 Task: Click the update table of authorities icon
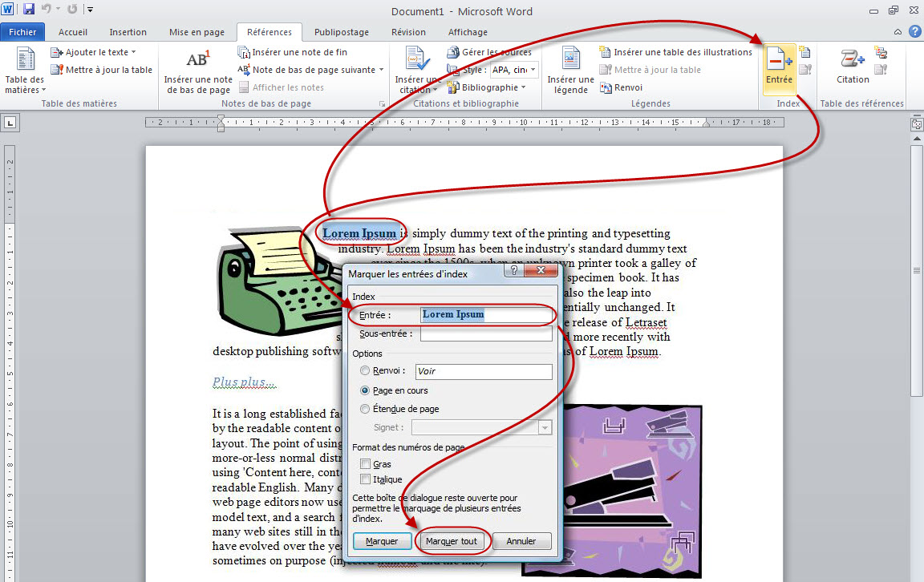(881, 70)
